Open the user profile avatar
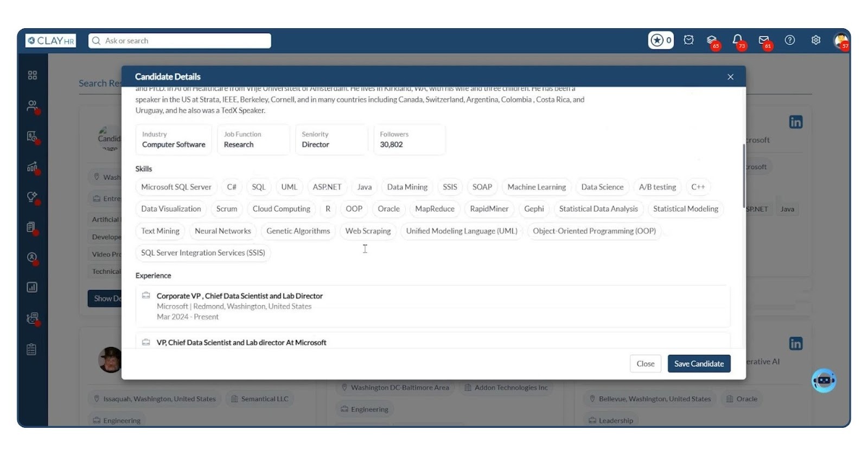Screen dimensions: 868x456 (841, 41)
